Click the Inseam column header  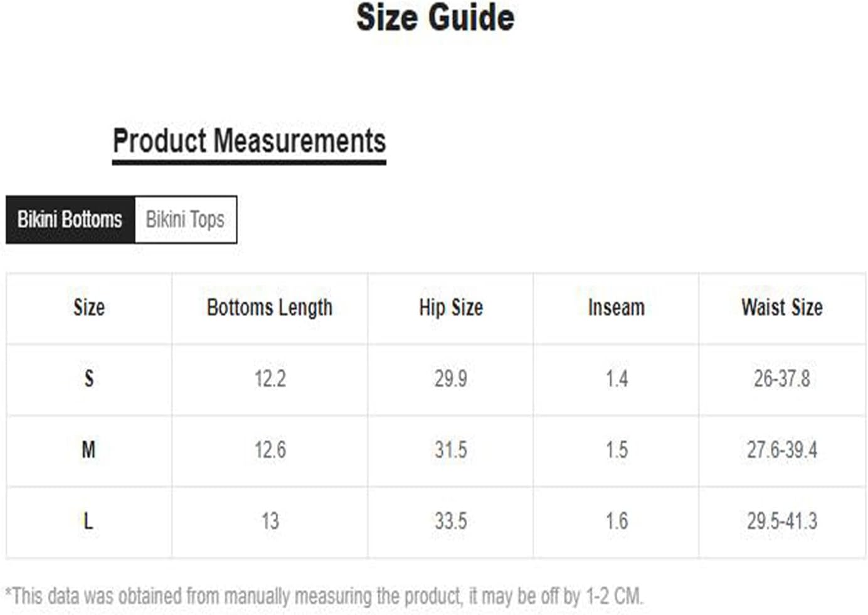tap(616, 308)
